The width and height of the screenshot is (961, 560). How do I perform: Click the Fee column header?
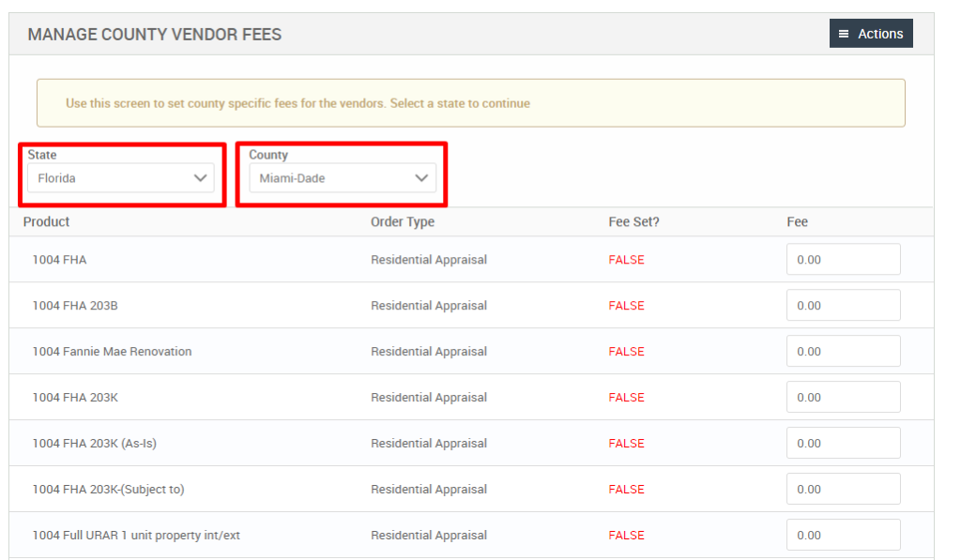[798, 221]
